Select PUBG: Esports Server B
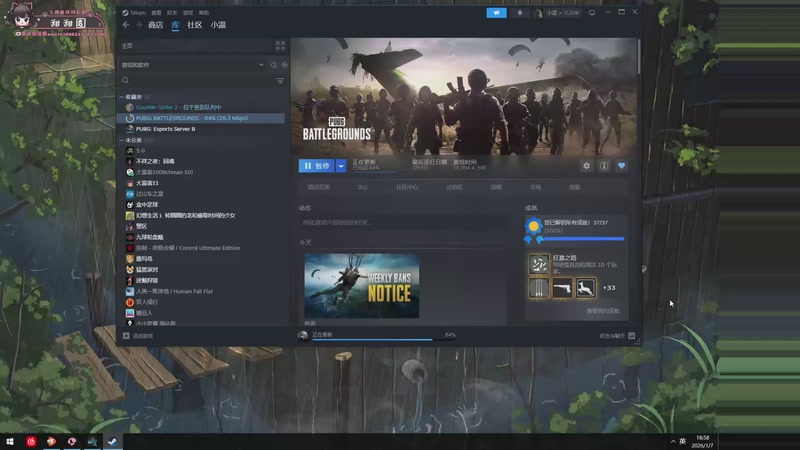 coord(202,129)
